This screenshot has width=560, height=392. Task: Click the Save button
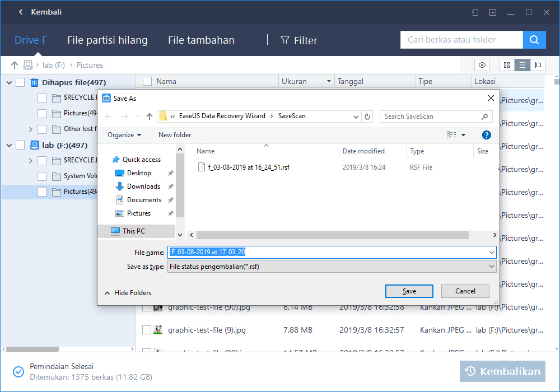click(409, 291)
